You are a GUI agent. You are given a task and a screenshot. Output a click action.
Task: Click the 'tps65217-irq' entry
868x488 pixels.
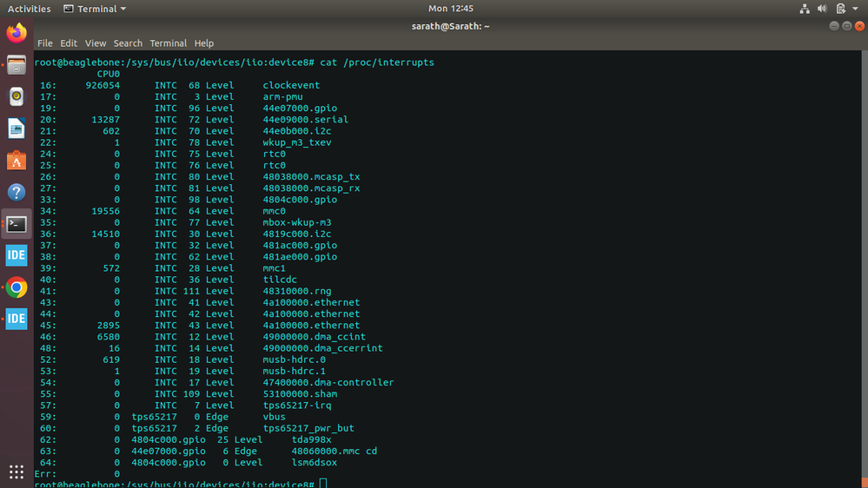tap(297, 406)
